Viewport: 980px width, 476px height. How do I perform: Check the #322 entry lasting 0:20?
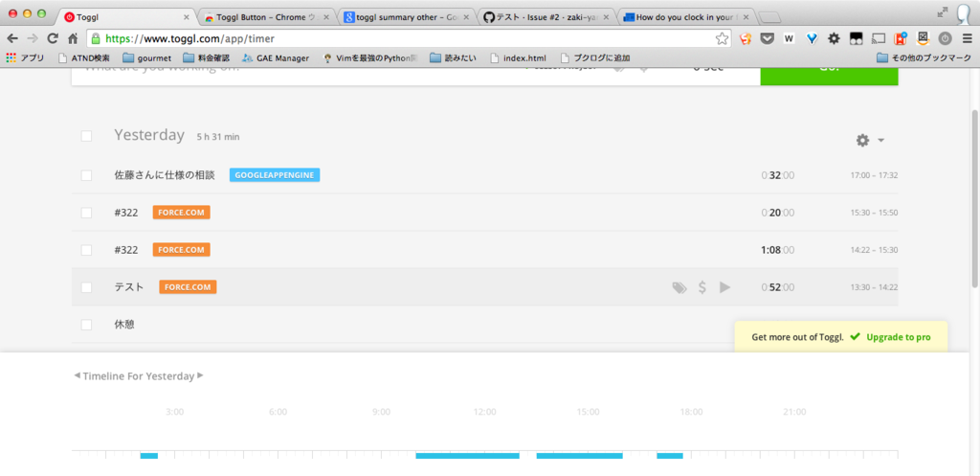86,213
